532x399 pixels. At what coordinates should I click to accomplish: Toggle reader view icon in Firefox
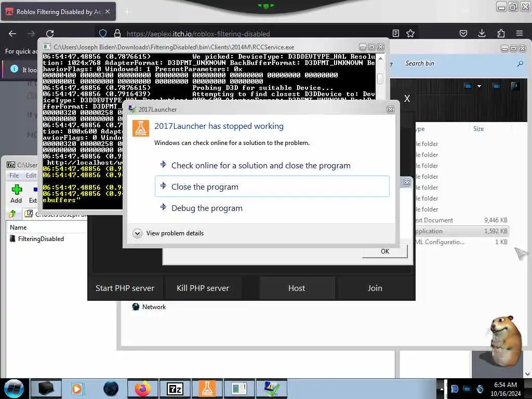click(x=395, y=33)
